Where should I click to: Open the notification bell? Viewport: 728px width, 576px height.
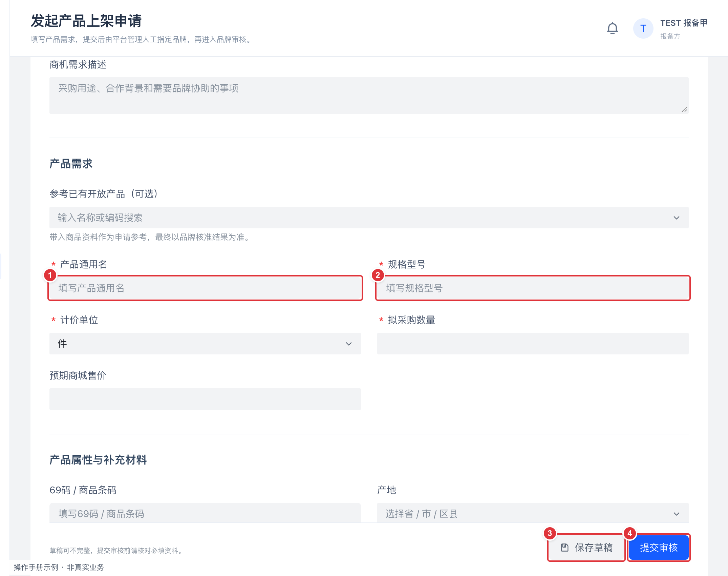point(612,28)
